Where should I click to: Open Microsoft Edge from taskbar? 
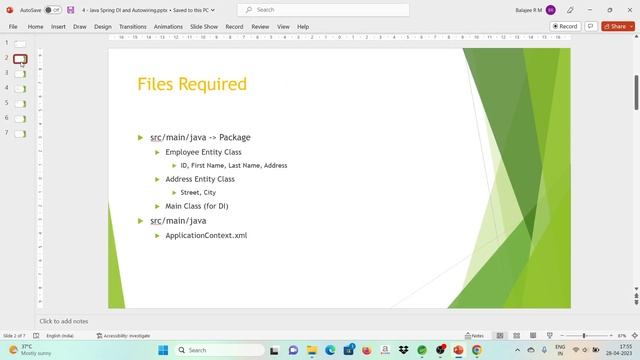(x=330, y=350)
